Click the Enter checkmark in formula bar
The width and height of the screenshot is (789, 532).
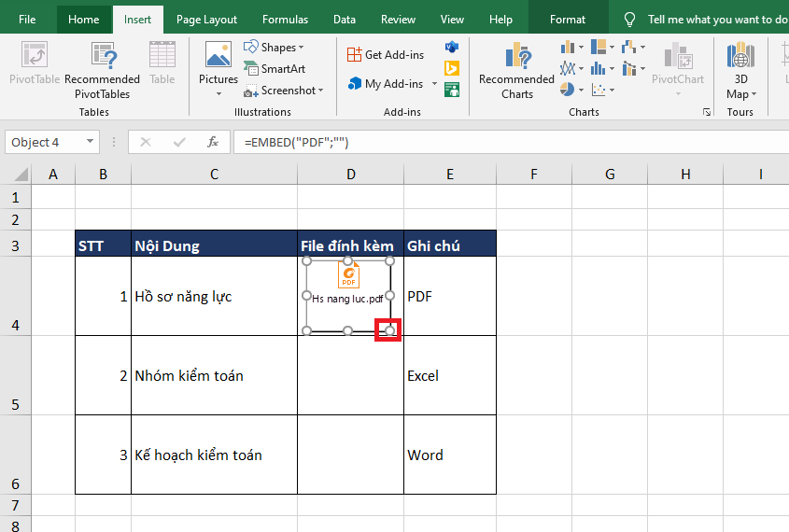(x=179, y=142)
